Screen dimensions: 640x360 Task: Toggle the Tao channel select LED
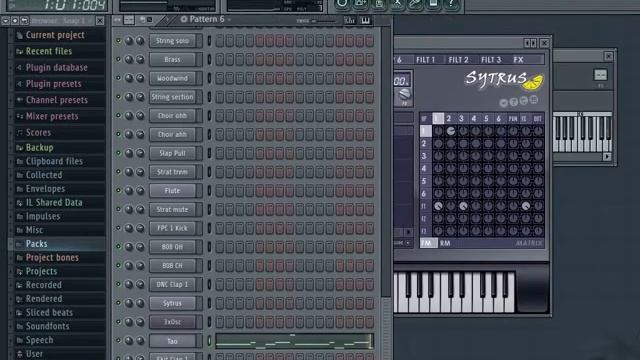pos(209,341)
